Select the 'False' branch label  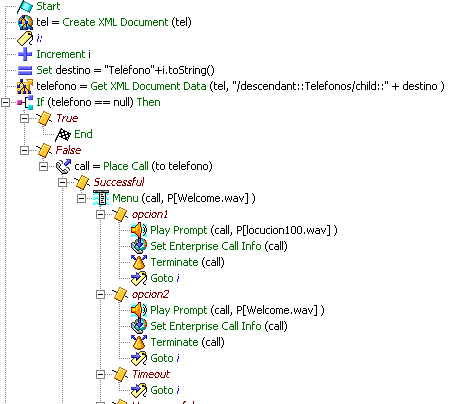[68, 150]
